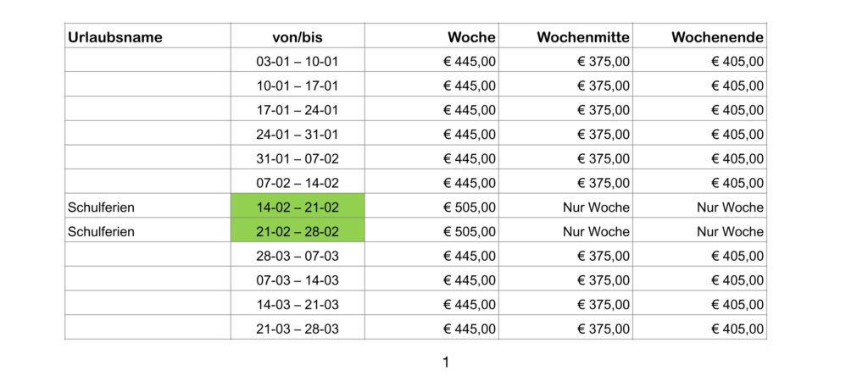Select the 28-03 – 07-03 date cell
Image resolution: width=868 pixels, height=376 pixels.
tap(298, 254)
